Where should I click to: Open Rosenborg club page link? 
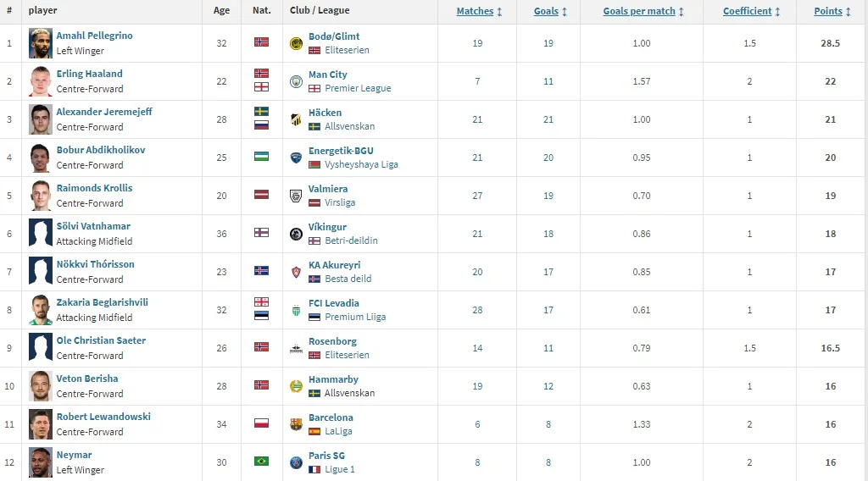332,341
